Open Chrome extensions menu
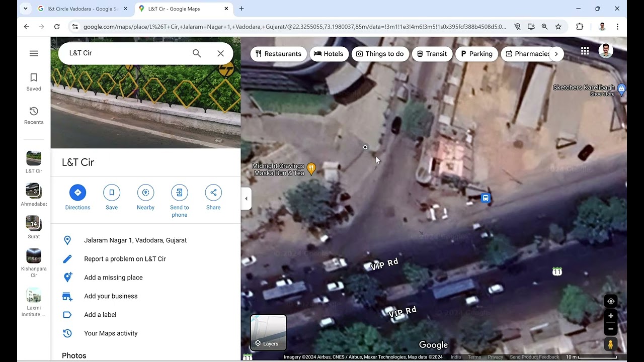The width and height of the screenshot is (644, 362). (x=580, y=27)
